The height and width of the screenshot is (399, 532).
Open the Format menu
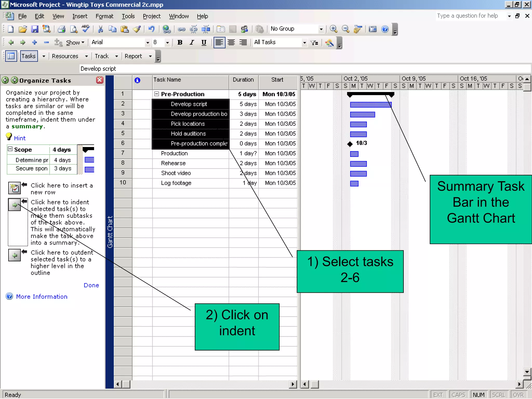(104, 16)
